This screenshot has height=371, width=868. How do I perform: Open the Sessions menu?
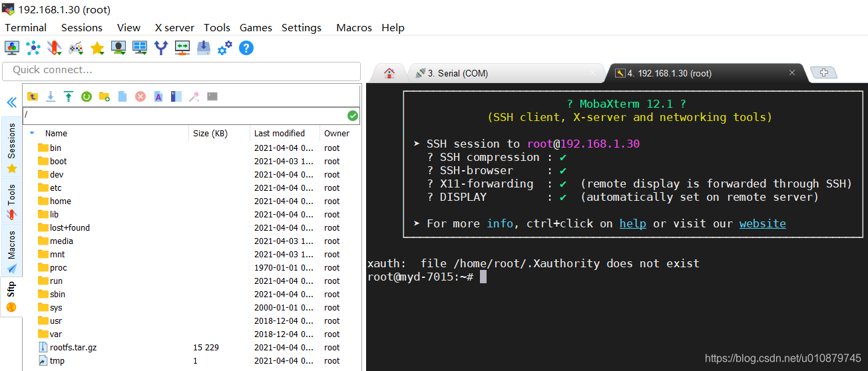coord(82,27)
